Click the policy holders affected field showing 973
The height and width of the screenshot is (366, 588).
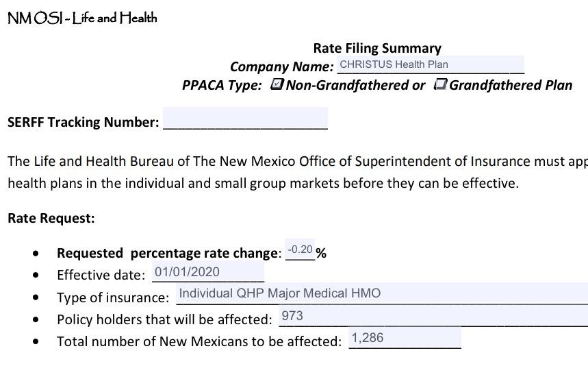coord(431,316)
